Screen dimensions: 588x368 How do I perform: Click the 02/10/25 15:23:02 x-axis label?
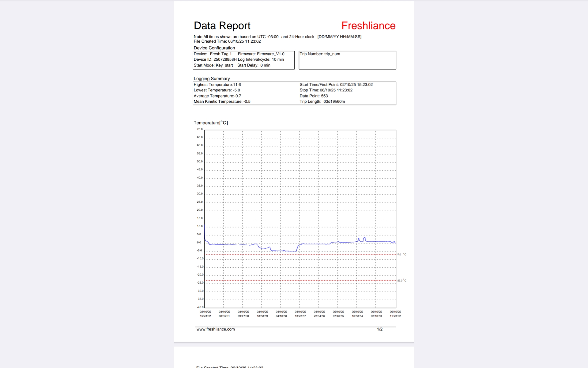tap(205, 314)
